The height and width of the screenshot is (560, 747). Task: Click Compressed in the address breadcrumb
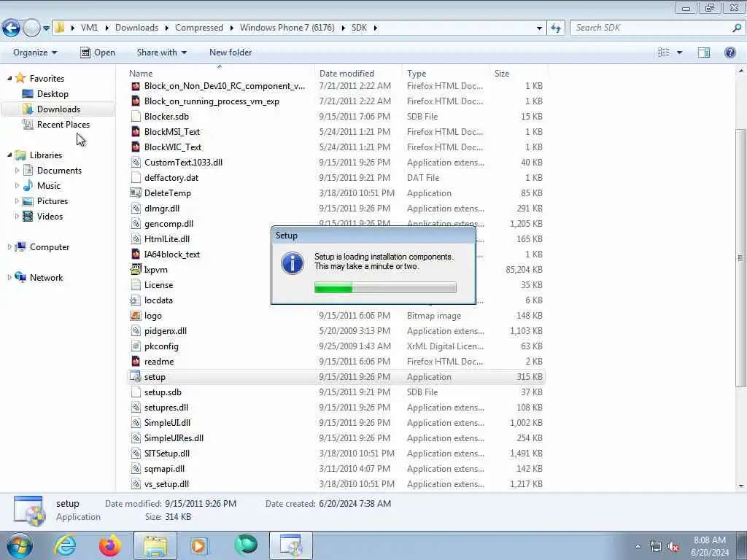199,28
